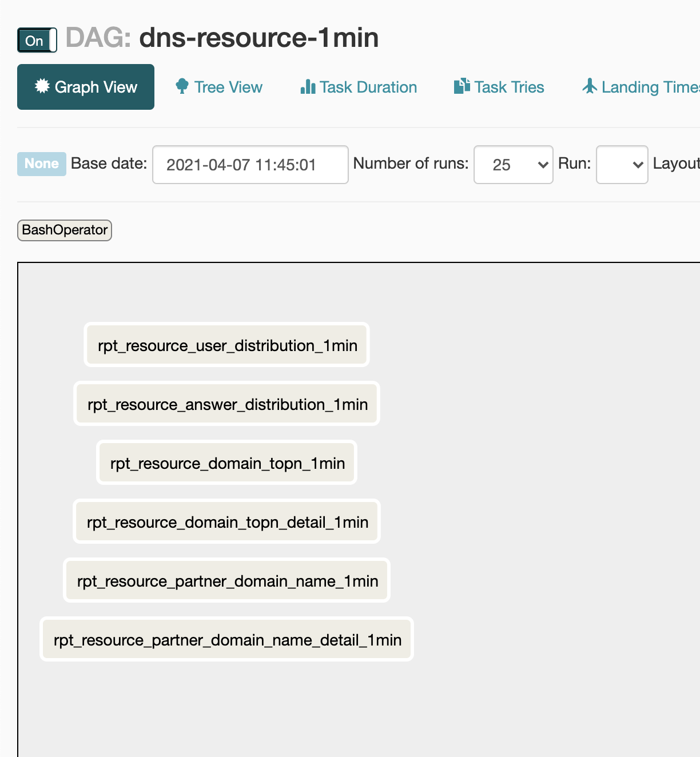
Task: Select task rpt_resource_domain_topn_1min node
Action: click(x=227, y=463)
